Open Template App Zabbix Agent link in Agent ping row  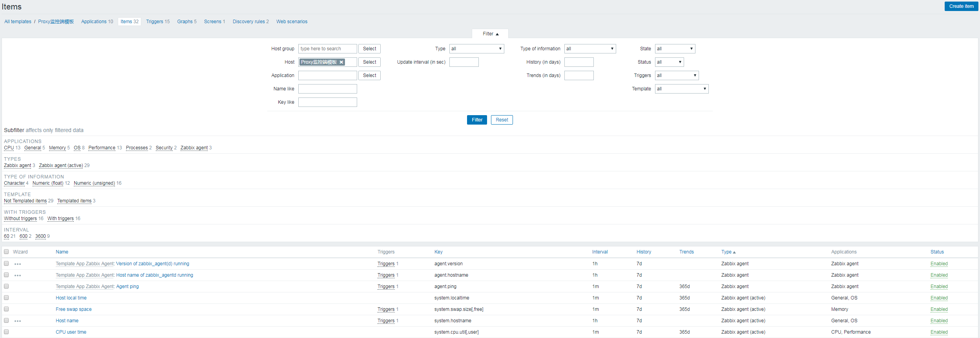[x=85, y=287]
